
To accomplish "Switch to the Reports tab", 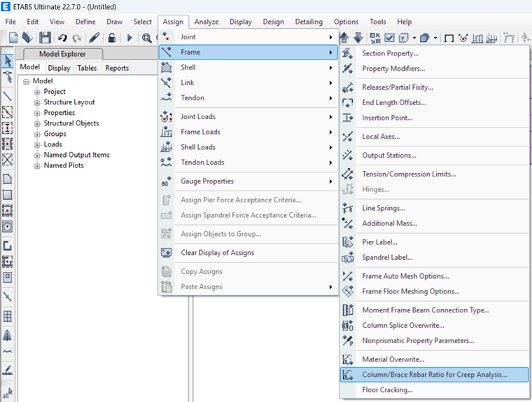I will click(x=117, y=68).
